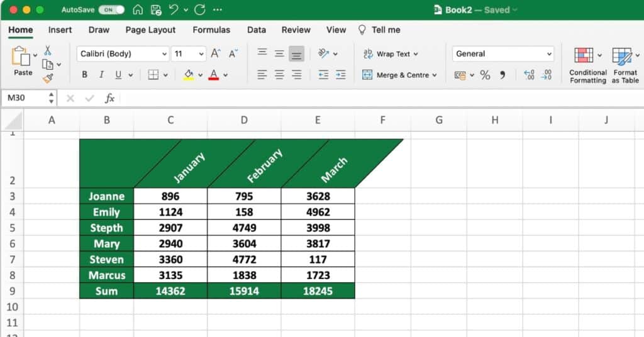This screenshot has width=644, height=337.
Task: Decrease decimal places
Action: pos(547,75)
